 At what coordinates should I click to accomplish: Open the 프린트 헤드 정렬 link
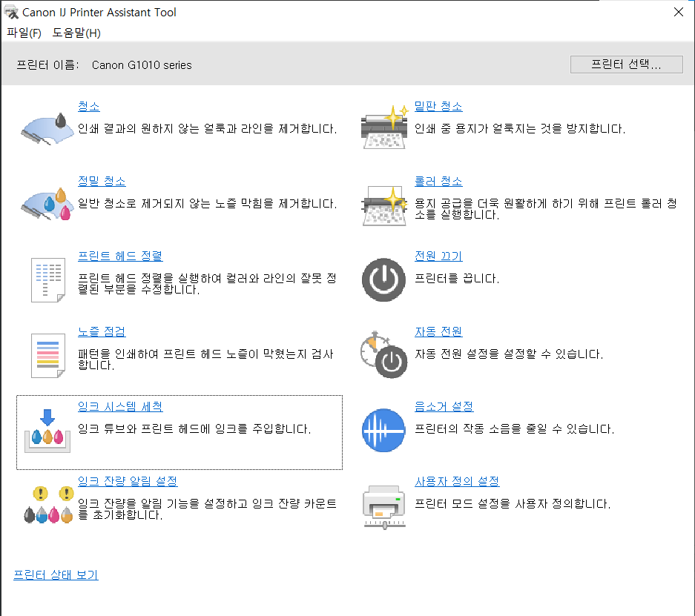click(x=120, y=256)
